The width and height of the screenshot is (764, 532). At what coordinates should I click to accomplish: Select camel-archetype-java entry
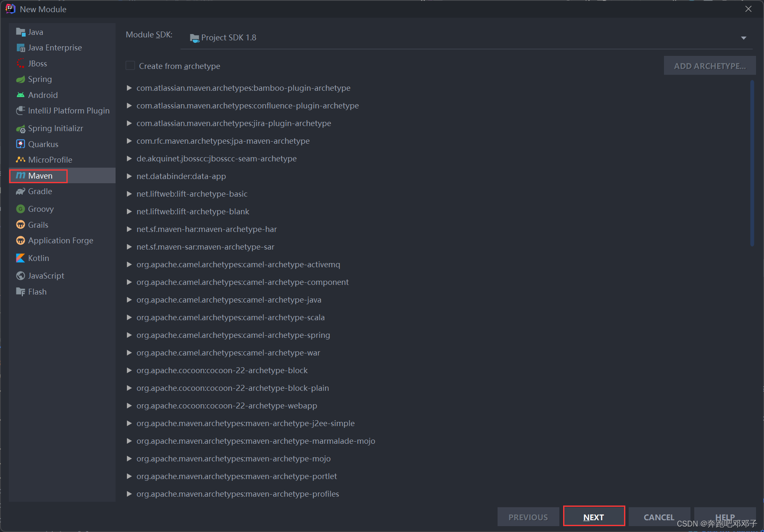pos(229,300)
